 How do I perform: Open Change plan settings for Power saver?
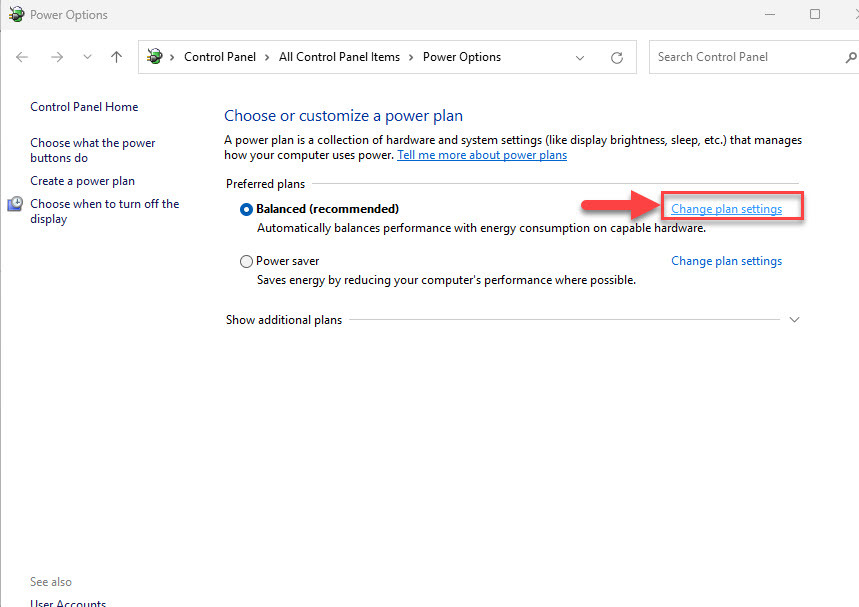(x=726, y=261)
